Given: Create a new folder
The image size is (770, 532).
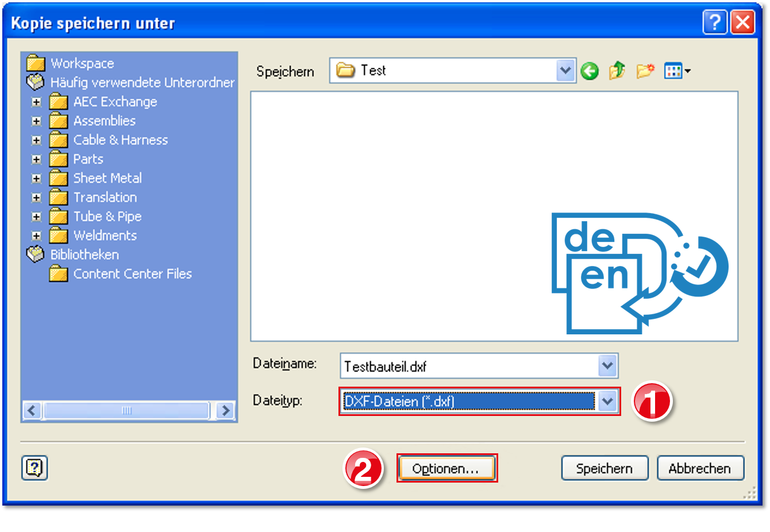Looking at the screenshot, I should coord(645,71).
